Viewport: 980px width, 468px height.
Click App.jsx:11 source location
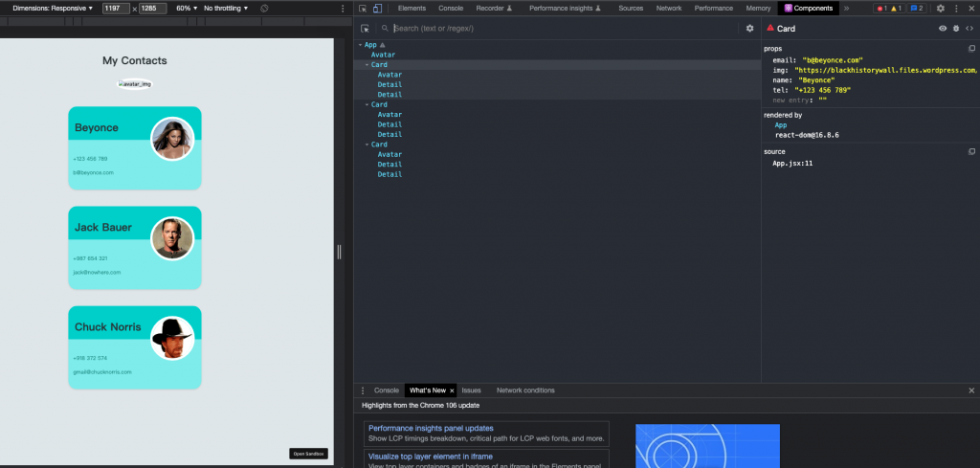792,163
